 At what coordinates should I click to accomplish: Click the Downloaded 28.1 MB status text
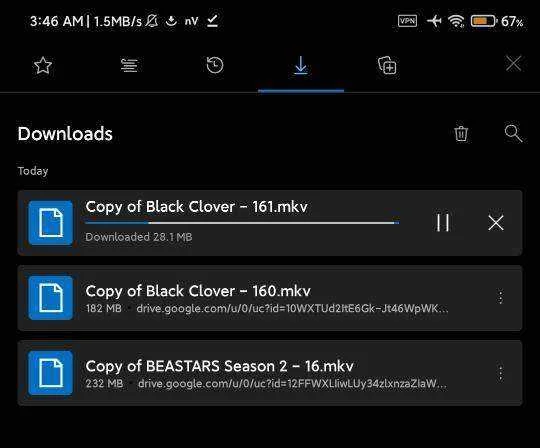coord(139,237)
